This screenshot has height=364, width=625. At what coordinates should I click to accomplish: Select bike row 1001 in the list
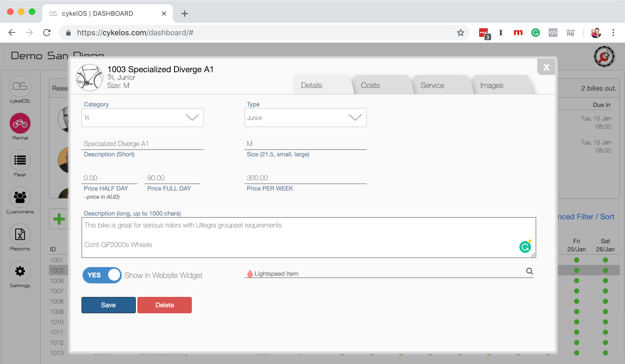(56, 260)
